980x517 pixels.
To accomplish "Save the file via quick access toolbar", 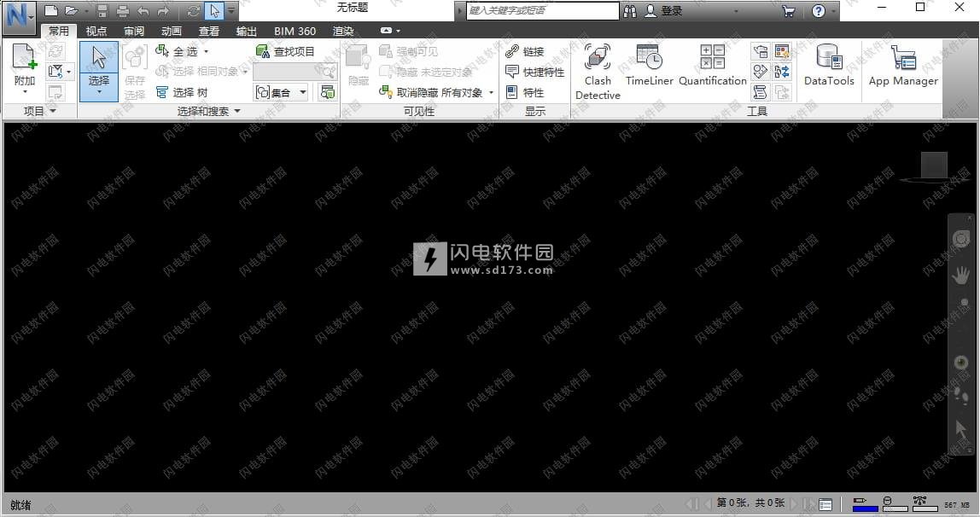I will click(102, 10).
